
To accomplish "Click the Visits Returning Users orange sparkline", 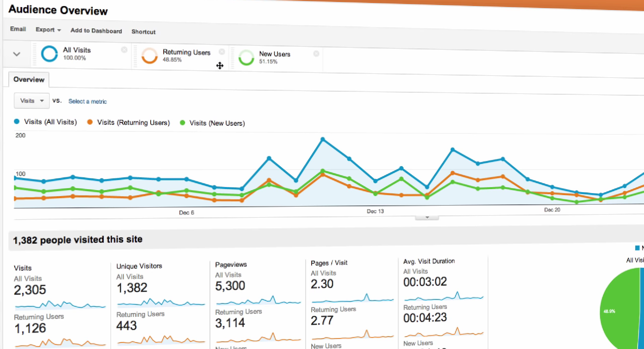I will [60, 343].
